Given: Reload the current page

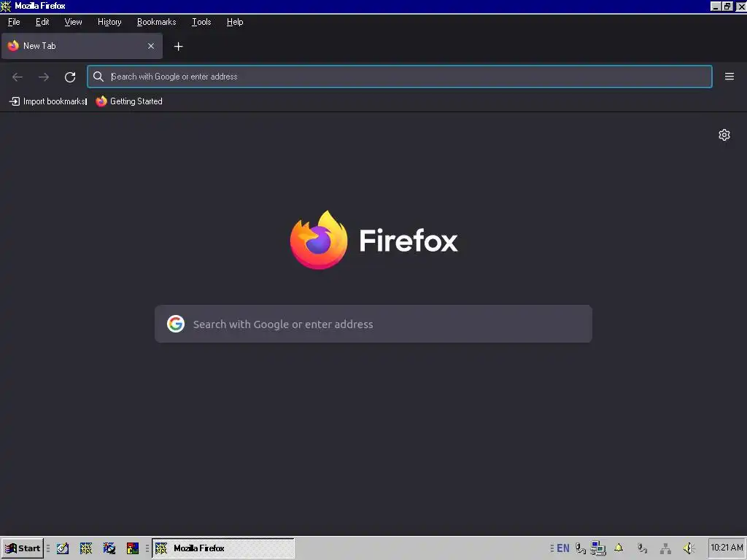Looking at the screenshot, I should point(70,77).
